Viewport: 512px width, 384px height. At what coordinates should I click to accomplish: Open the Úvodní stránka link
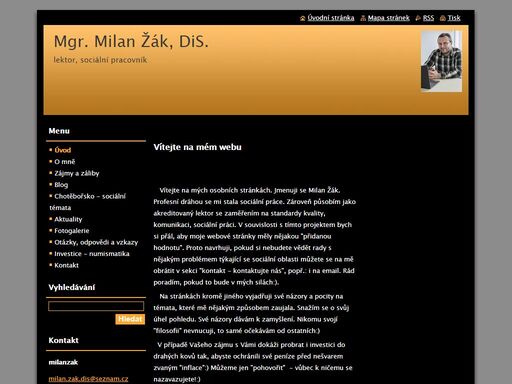point(331,18)
